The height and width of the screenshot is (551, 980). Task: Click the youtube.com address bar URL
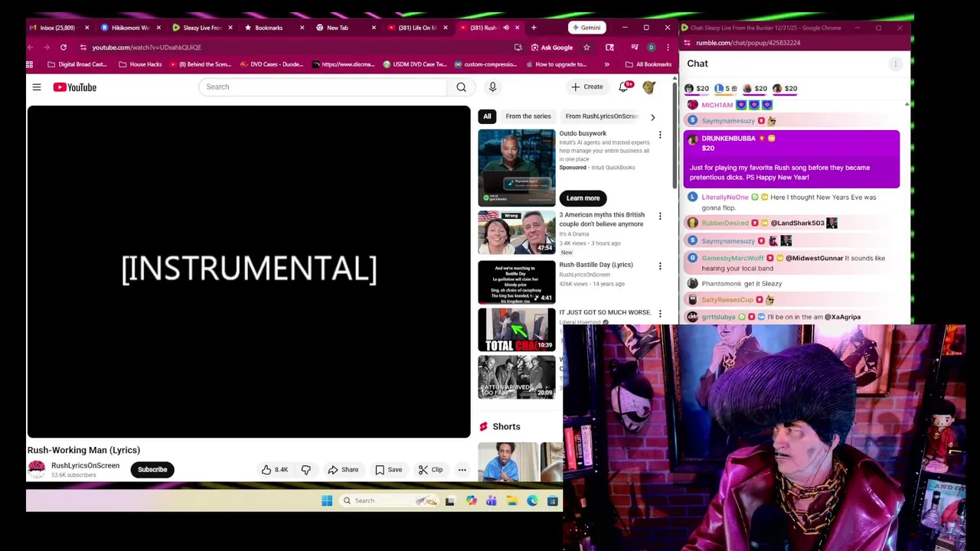click(146, 47)
